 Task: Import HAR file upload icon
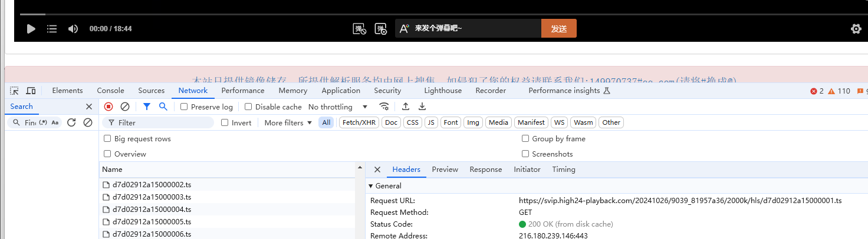406,107
